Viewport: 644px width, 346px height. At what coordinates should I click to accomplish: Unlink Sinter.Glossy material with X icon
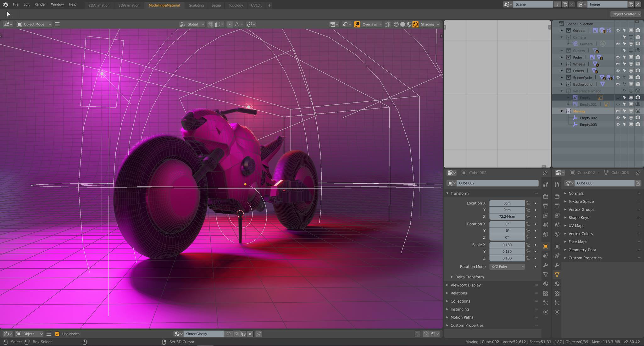250,334
